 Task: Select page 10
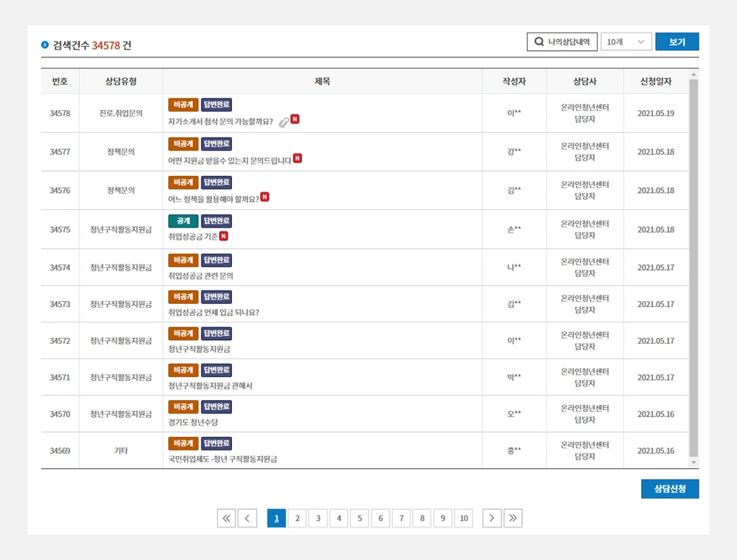coord(464,518)
